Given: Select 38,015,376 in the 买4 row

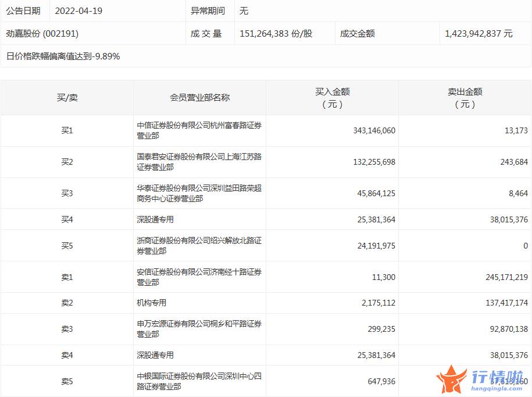Looking at the screenshot, I should coord(509,219).
